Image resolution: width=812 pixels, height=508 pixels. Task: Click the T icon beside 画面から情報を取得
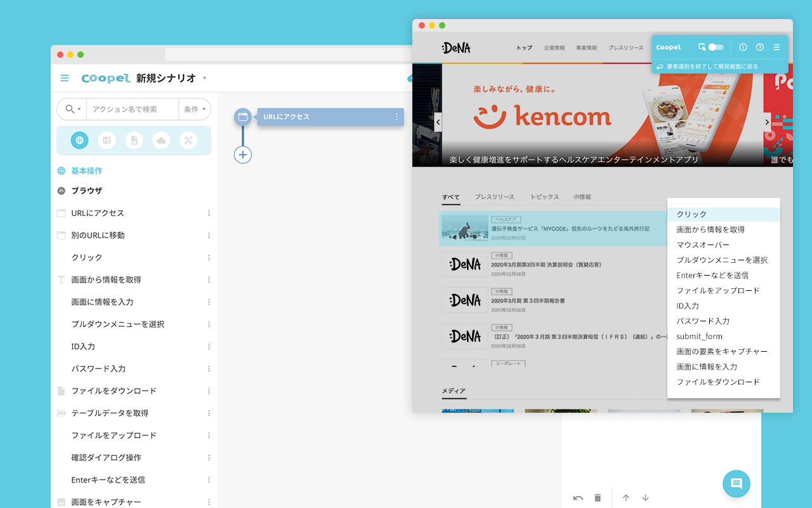(x=62, y=279)
